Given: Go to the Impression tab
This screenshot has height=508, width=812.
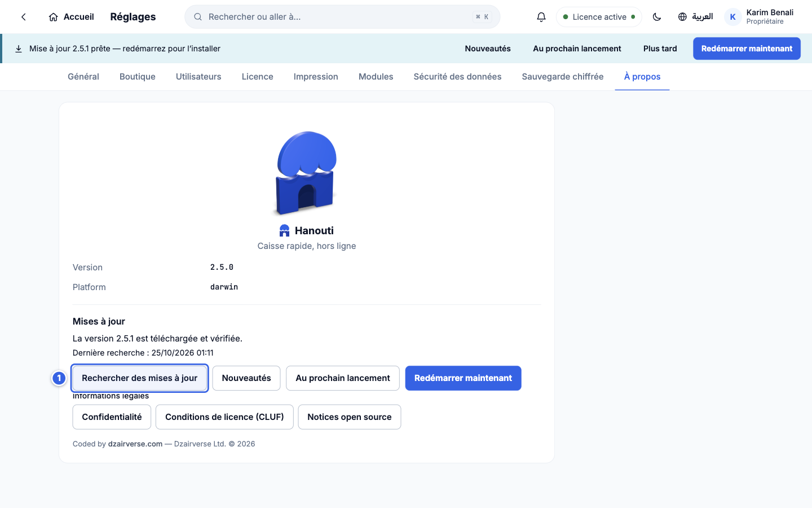Looking at the screenshot, I should (316, 77).
